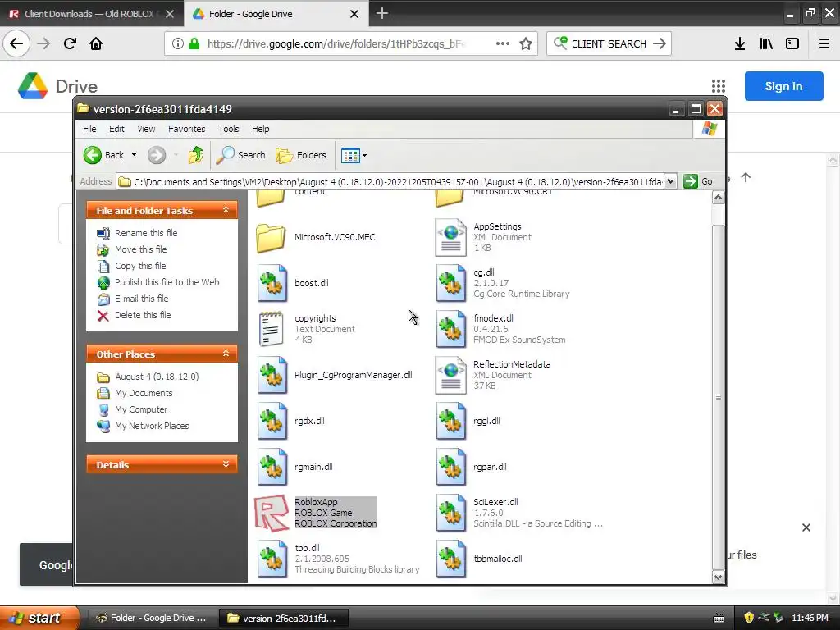Open Back button history dropdown arrow
This screenshot has width=840, height=630.
134,155
